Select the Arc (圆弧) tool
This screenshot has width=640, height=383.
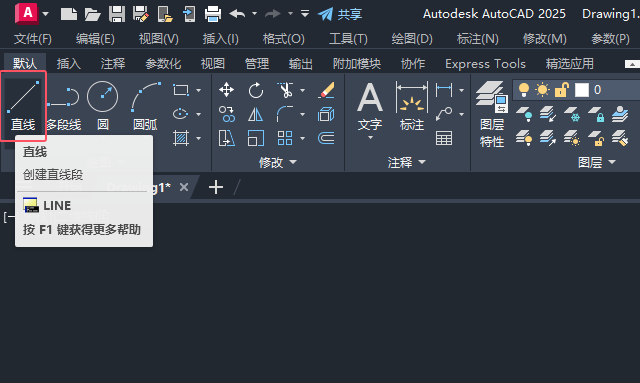coord(145,105)
